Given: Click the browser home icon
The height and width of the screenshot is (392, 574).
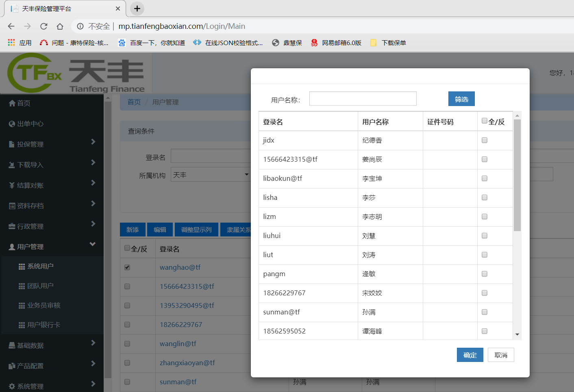Looking at the screenshot, I should point(60,26).
